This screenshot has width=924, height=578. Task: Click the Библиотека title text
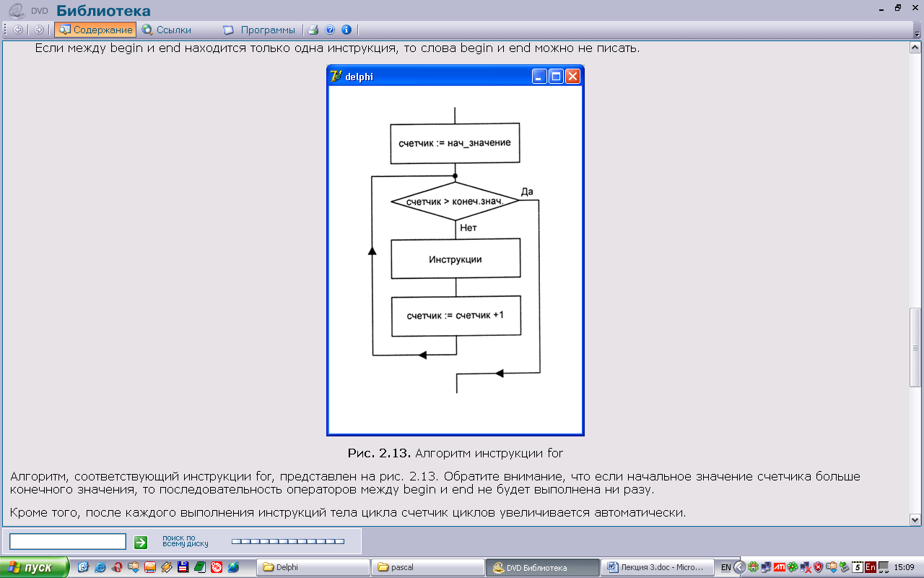tap(104, 10)
